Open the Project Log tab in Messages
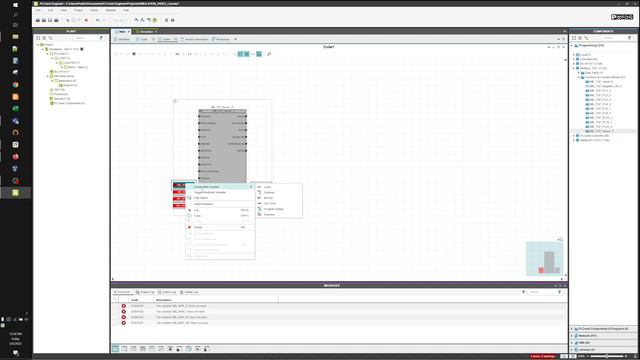This screenshot has width=640, height=360. point(145,292)
